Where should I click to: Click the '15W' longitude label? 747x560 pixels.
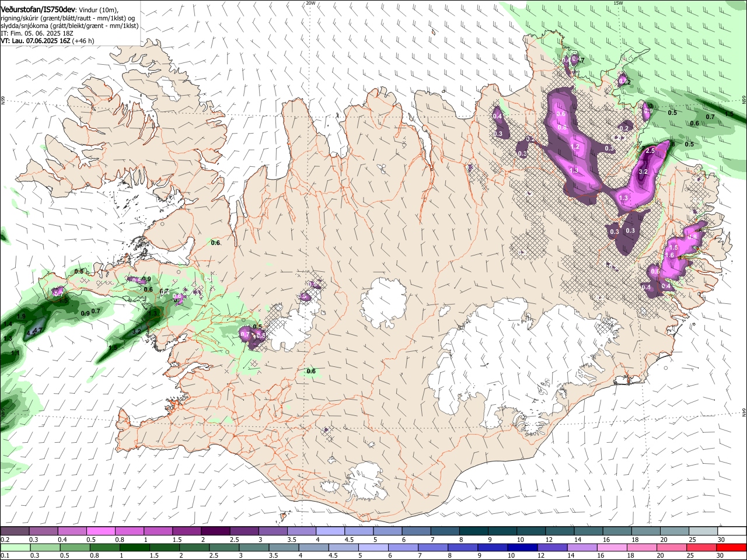618,3
